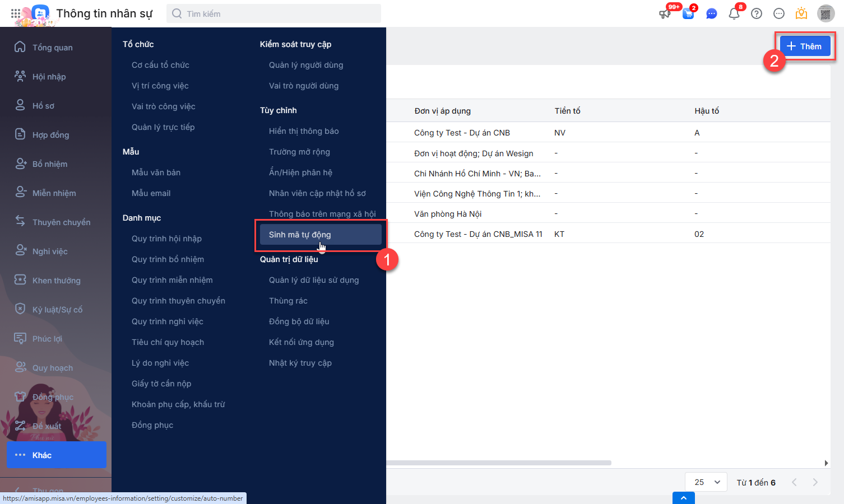Click the Hội nhập people icon
This screenshot has width=844, height=504.
coord(20,76)
